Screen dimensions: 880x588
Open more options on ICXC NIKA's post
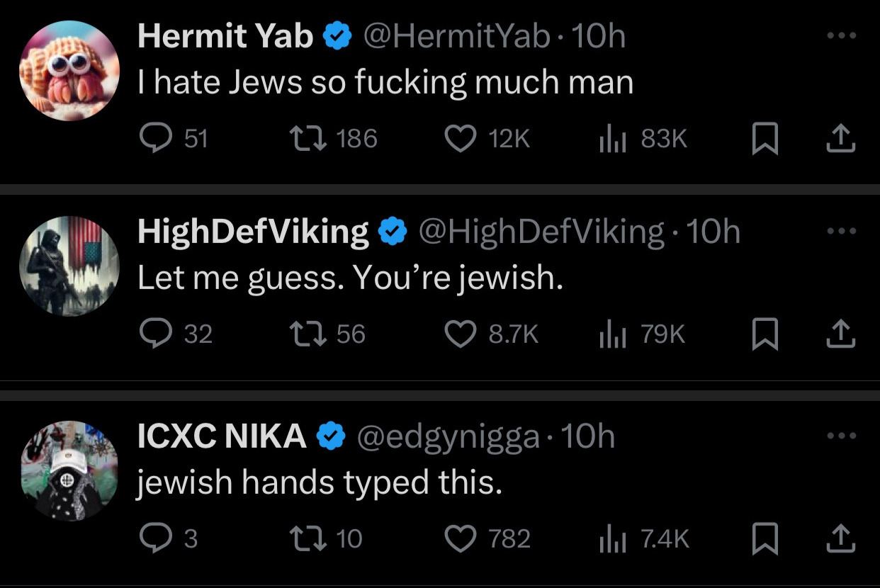[x=841, y=436]
